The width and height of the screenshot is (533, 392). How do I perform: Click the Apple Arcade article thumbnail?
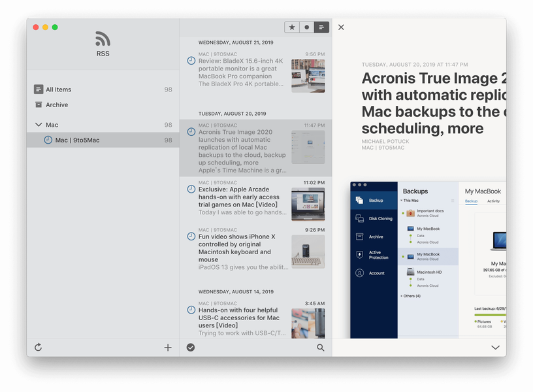(308, 204)
